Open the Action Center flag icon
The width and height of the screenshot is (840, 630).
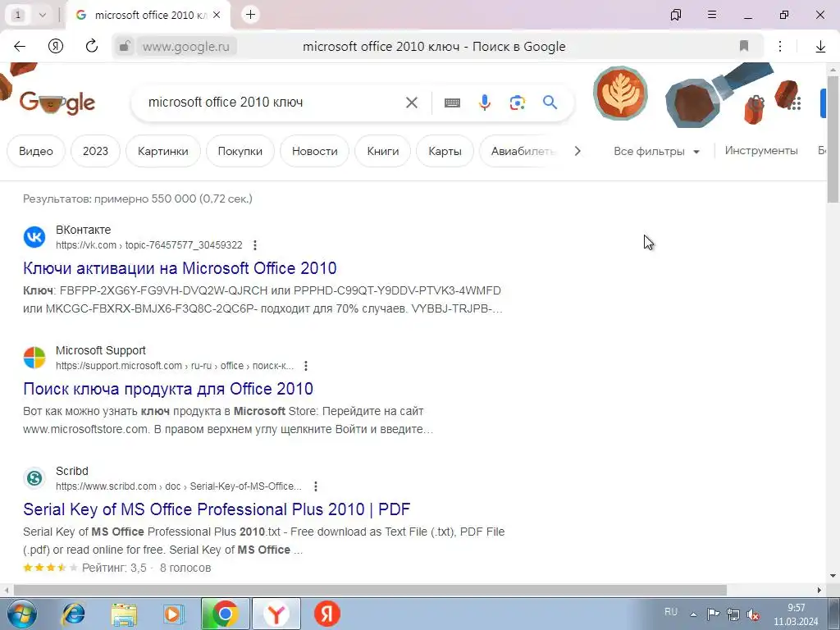(713, 614)
